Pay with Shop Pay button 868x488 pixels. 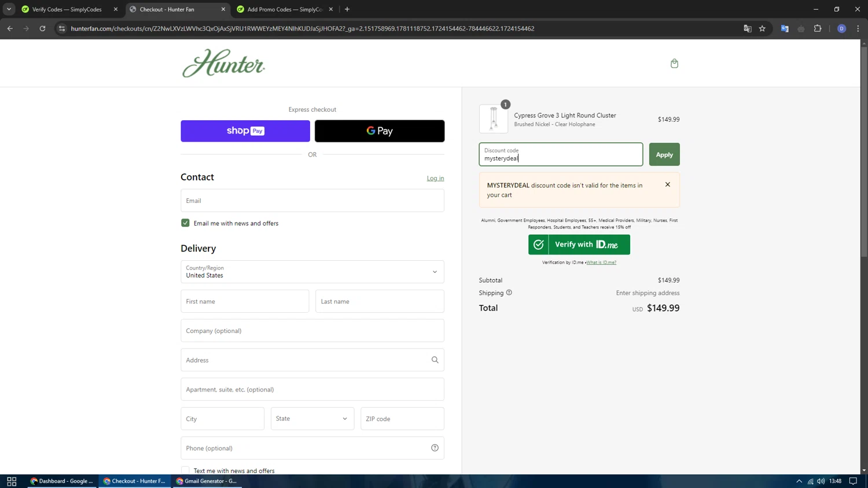pos(245,131)
